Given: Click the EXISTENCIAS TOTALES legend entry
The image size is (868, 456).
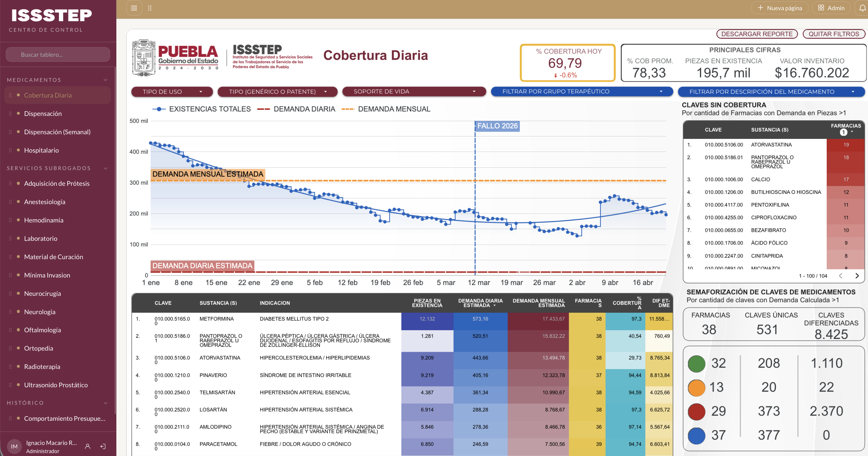Looking at the screenshot, I should pyautogui.click(x=201, y=109).
